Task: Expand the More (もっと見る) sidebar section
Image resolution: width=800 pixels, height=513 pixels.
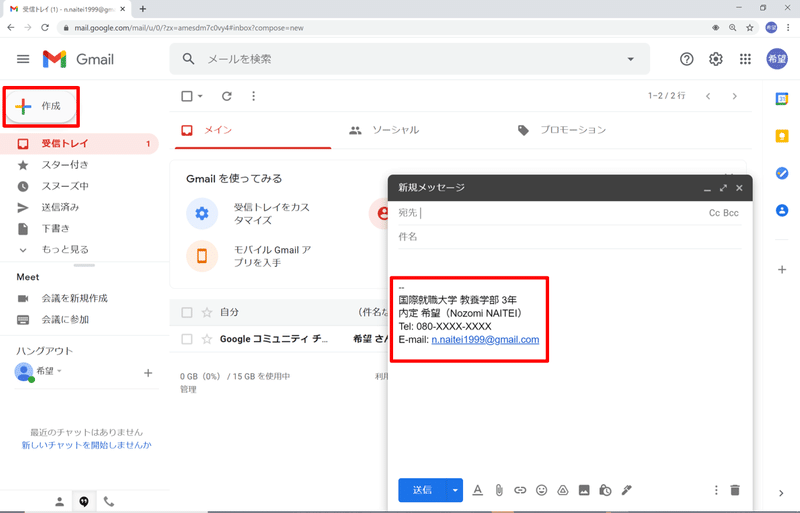Action: (x=65, y=250)
